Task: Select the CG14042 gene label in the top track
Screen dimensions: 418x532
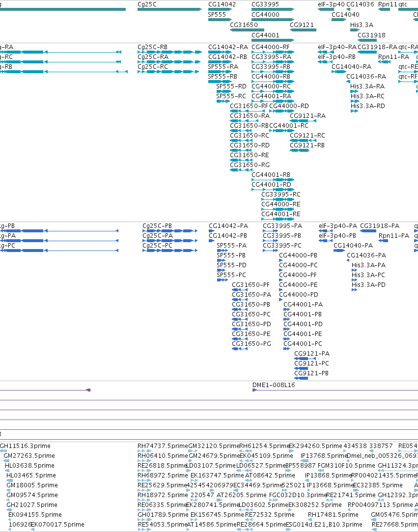Action: click(222, 4)
